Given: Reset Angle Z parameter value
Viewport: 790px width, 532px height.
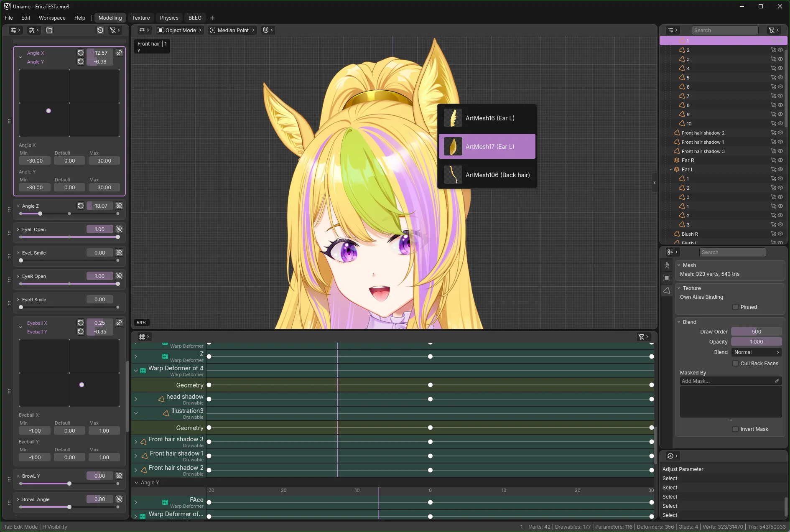Looking at the screenshot, I should click(81, 206).
